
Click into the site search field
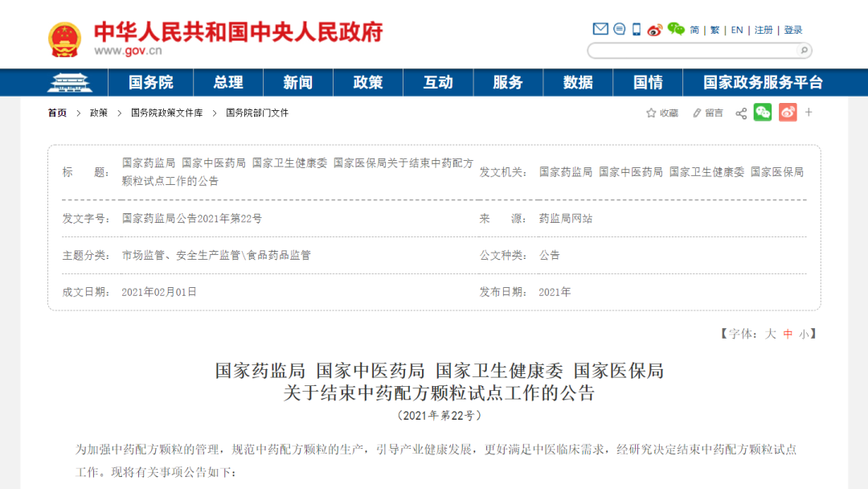point(691,51)
